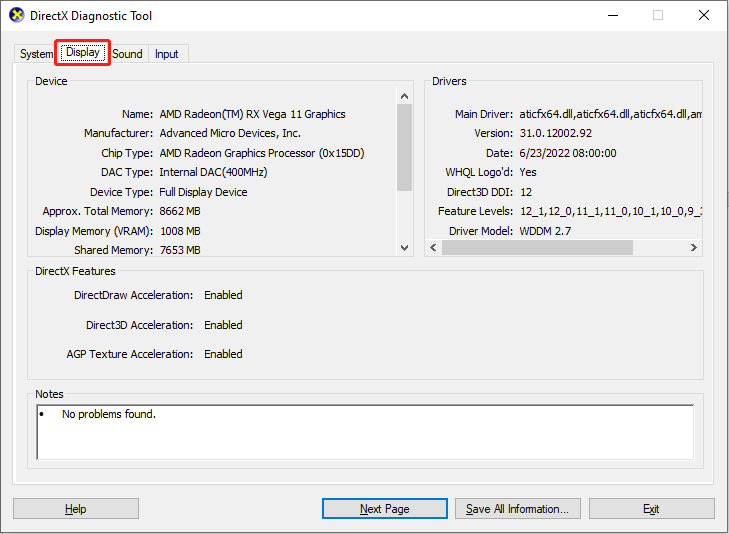Click the '1008 MB' VRAM value
This screenshot has height=534, width=729.
(x=180, y=231)
